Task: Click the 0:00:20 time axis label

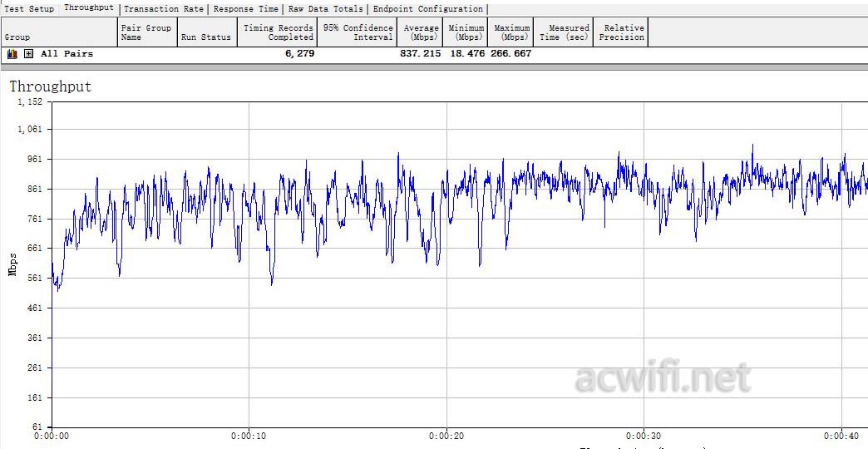Action: pyautogui.click(x=446, y=437)
